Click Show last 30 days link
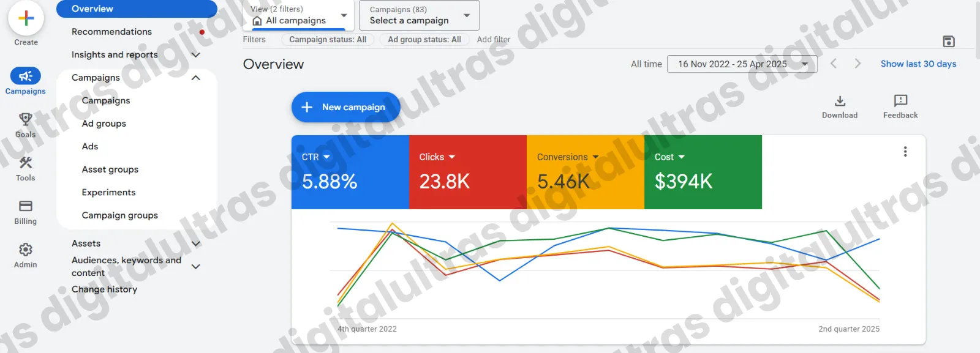 point(918,64)
